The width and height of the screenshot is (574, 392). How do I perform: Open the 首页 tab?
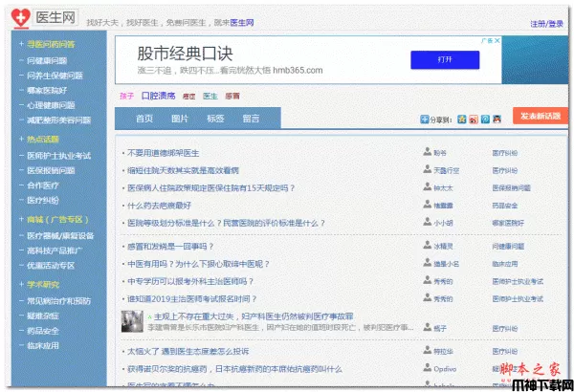click(144, 119)
